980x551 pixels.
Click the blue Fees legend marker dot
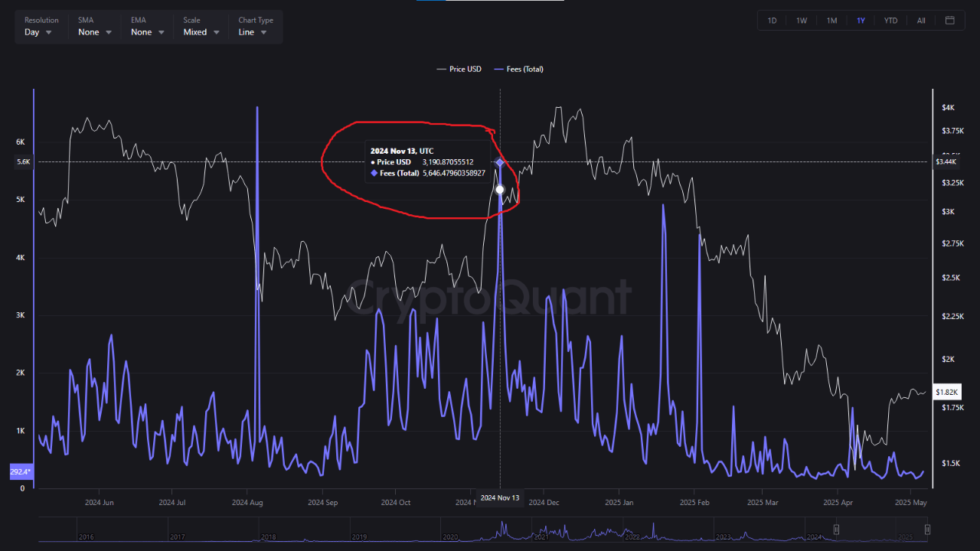coord(498,69)
